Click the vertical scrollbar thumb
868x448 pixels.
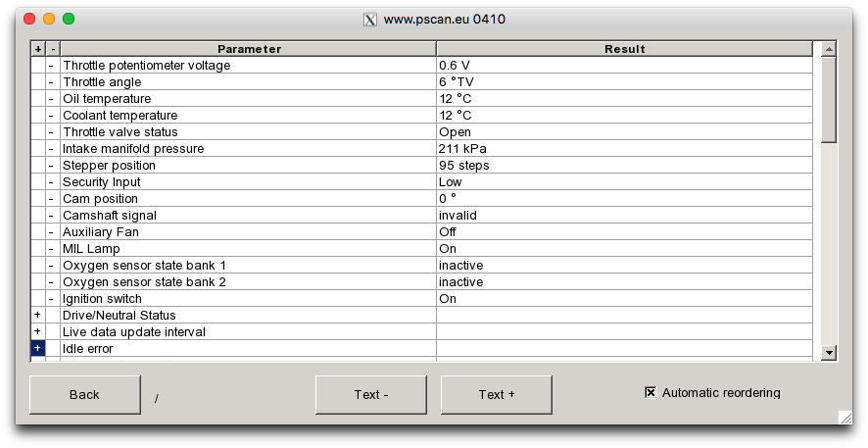pos(828,100)
